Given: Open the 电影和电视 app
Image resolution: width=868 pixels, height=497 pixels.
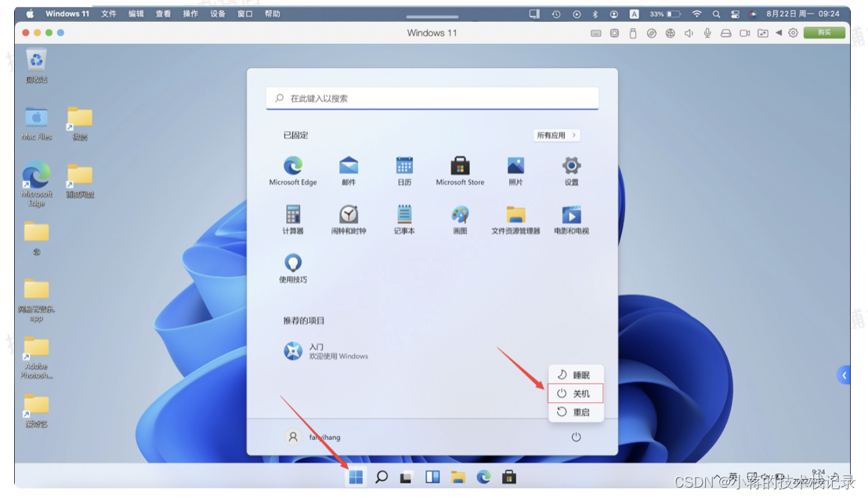Looking at the screenshot, I should point(571,220).
